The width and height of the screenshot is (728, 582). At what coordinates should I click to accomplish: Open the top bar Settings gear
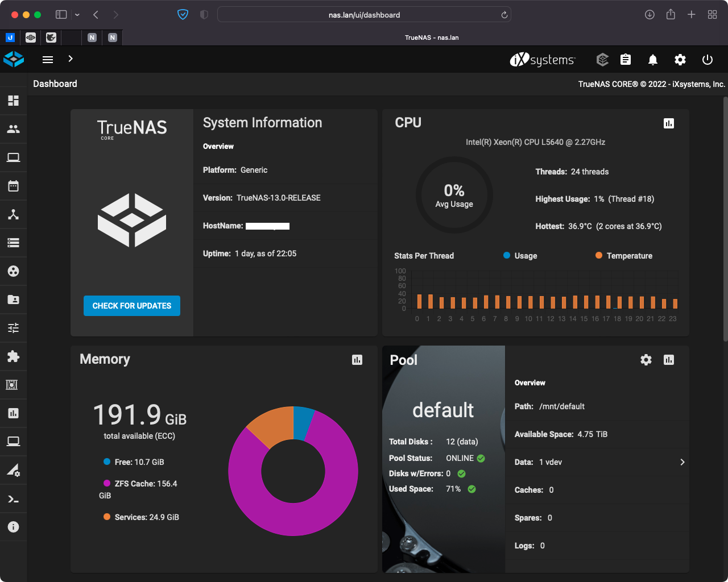[x=680, y=59]
